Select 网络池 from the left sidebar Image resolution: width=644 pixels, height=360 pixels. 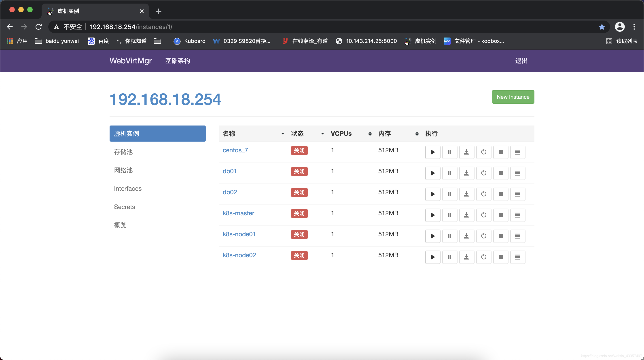(123, 170)
